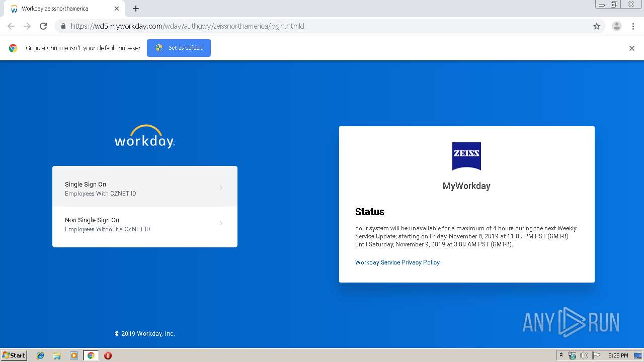644x362 pixels.
Task: Dismiss the default browser notification bar
Action: click(632, 48)
